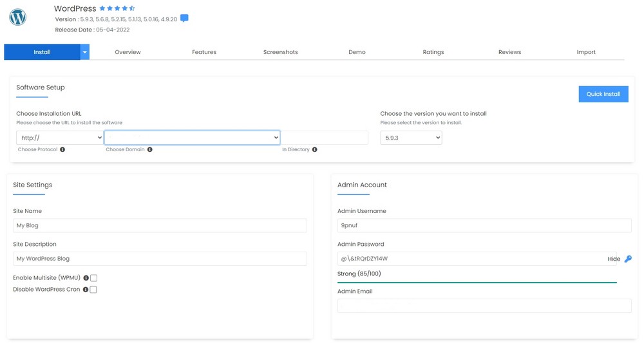This screenshot has width=644, height=343.
Task: Open the 5.9.3 version dropdown
Action: 411,138
